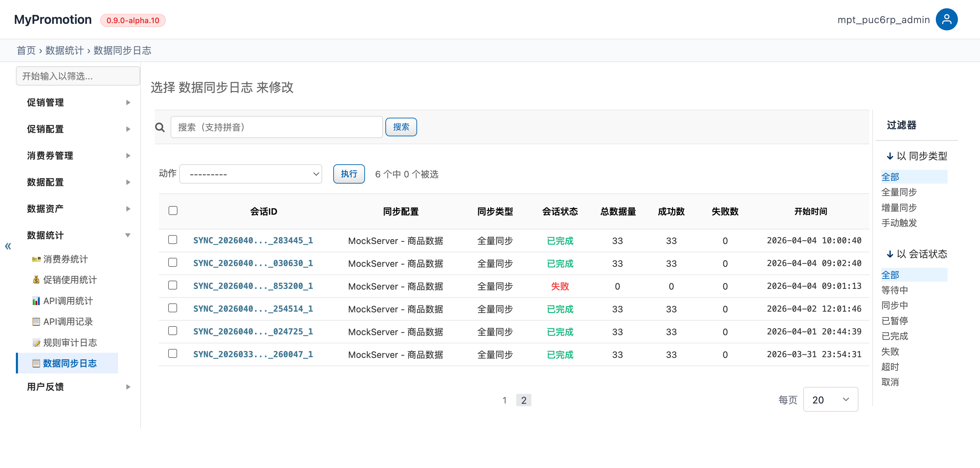980x468 pixels.
Task: Open session SYNC_2026040..._283445_1 link
Action: tap(253, 241)
